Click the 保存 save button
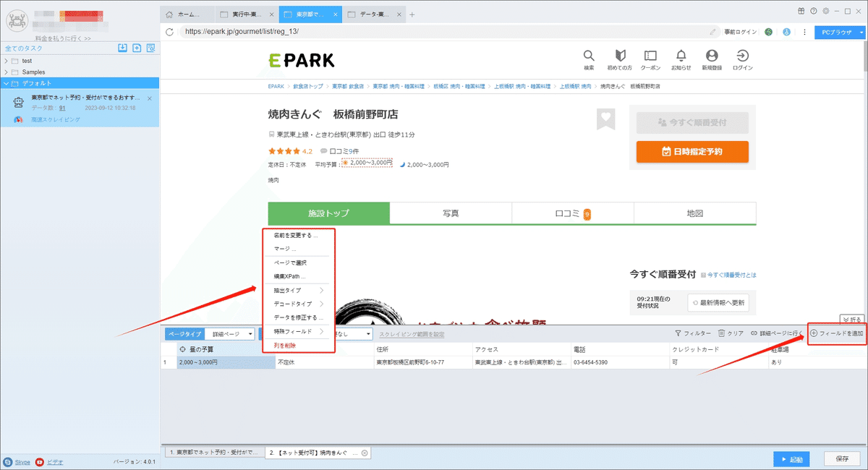The width and height of the screenshot is (868, 470). click(x=842, y=458)
